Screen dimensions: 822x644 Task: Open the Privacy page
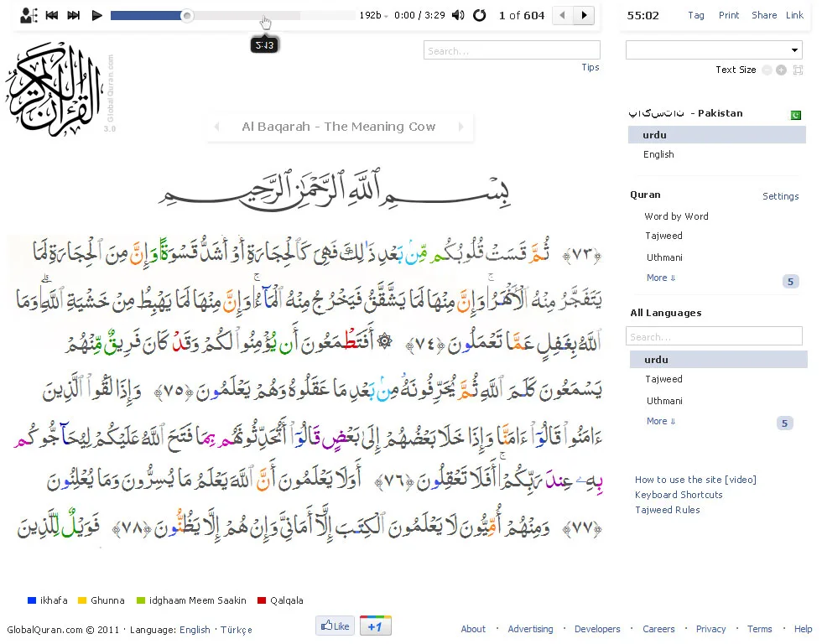tap(710, 629)
